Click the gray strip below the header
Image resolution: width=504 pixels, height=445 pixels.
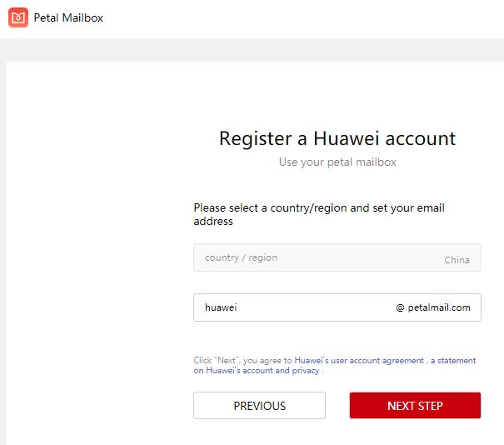(x=252, y=50)
